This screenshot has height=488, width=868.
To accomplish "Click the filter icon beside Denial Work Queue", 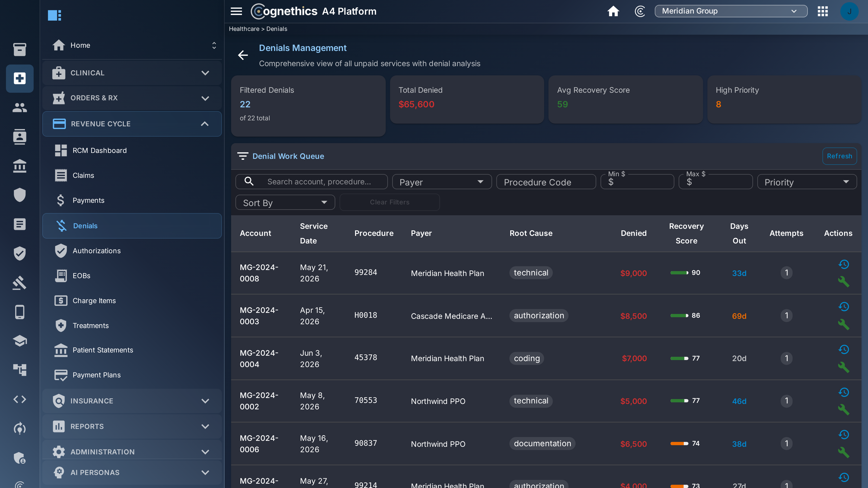I will (242, 156).
